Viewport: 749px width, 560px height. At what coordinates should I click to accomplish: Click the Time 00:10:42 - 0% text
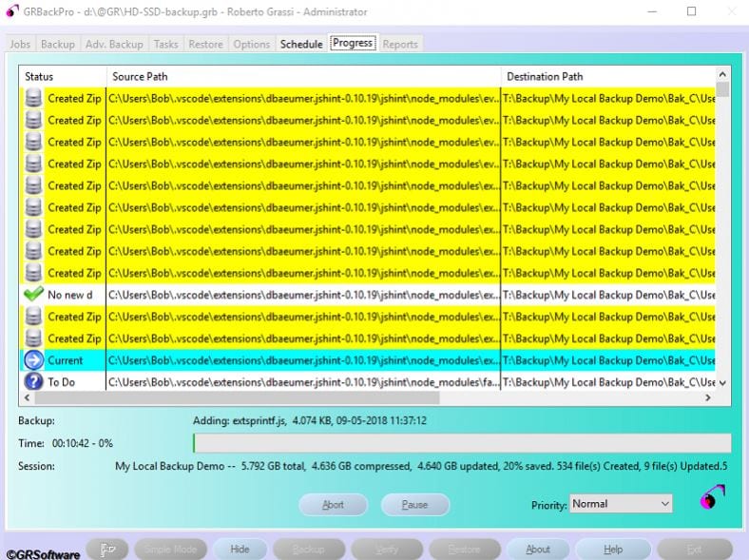point(66,443)
